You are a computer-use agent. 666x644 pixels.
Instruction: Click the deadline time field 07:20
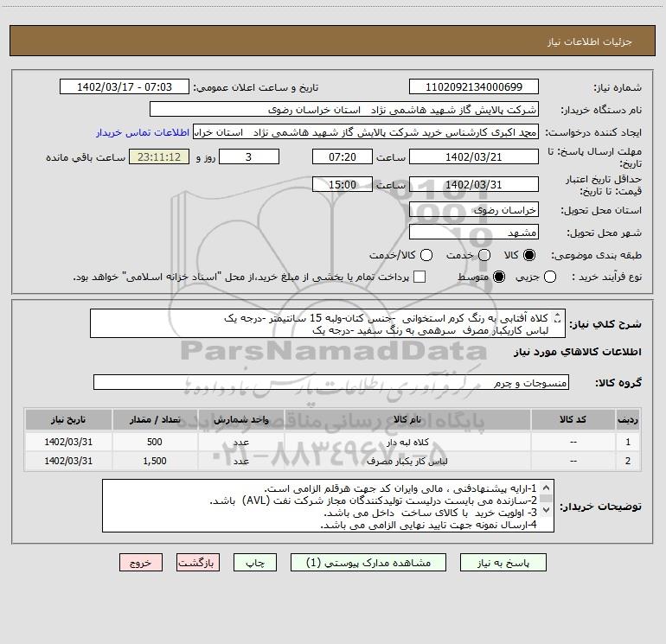(x=343, y=156)
